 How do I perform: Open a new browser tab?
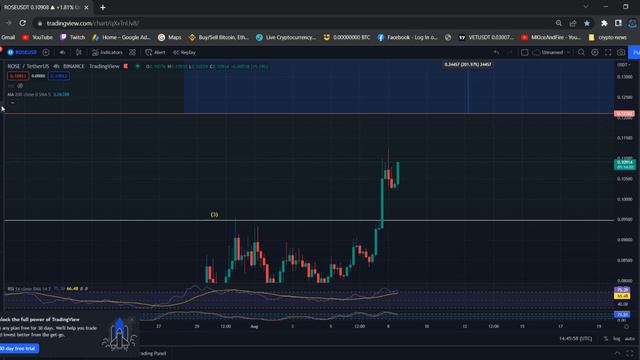103,7
